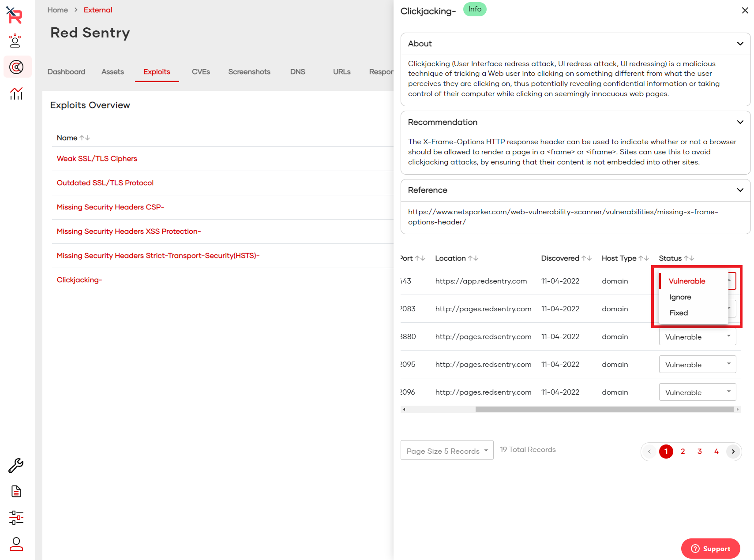Open the Weak SSL/TLS Ciphers exploit

point(97,159)
